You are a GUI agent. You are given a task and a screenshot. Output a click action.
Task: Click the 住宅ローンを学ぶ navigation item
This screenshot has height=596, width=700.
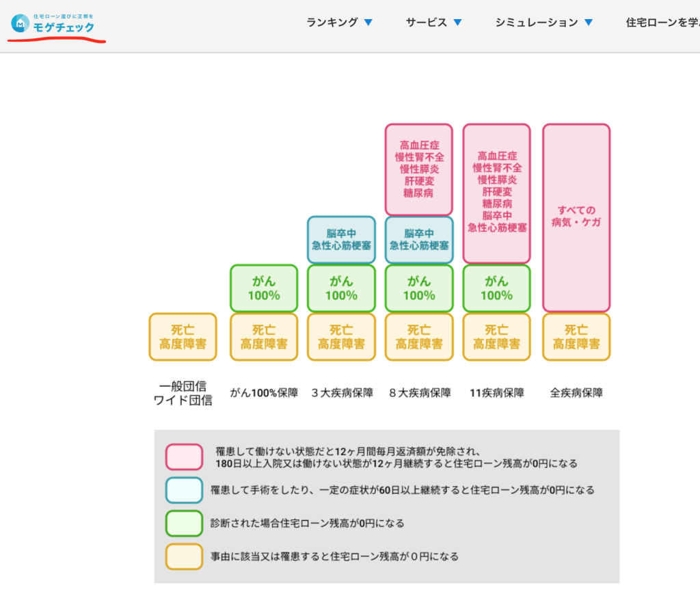[x=662, y=22]
